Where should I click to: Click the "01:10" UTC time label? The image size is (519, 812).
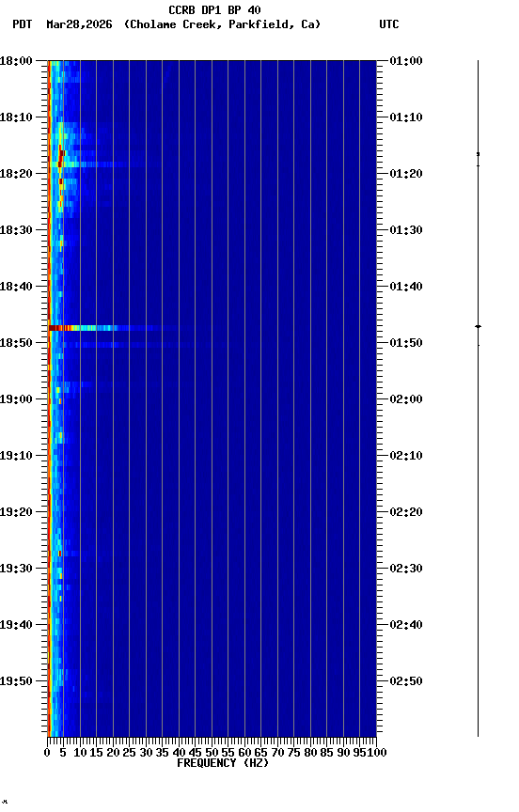point(406,117)
